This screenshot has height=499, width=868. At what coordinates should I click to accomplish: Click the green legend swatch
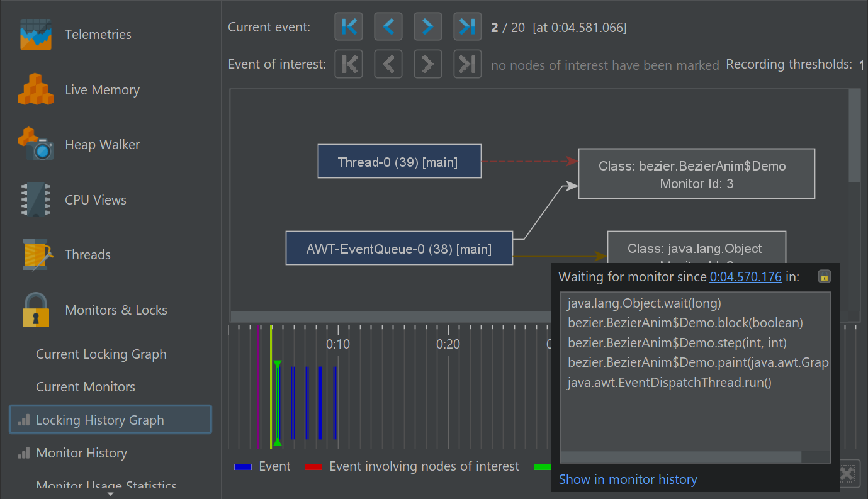click(x=542, y=467)
